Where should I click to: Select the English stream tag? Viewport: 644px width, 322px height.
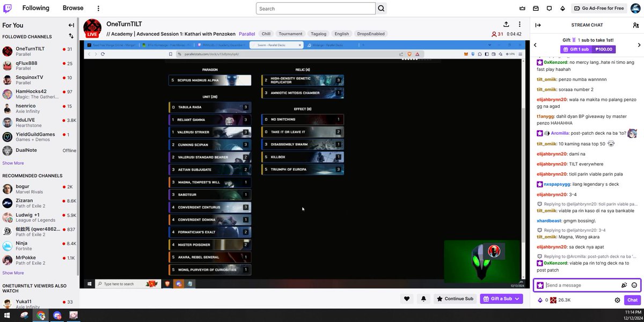(x=342, y=34)
